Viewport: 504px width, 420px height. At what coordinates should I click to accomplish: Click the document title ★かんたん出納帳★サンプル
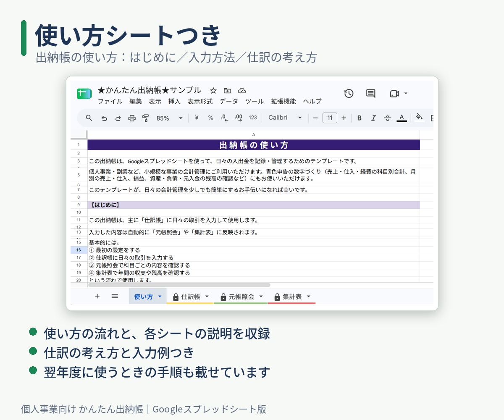coord(149,90)
